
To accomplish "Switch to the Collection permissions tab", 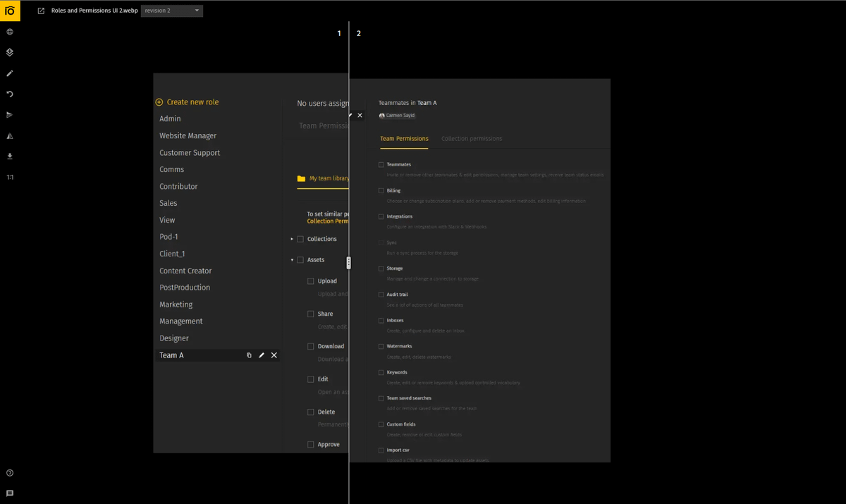I will (x=472, y=139).
